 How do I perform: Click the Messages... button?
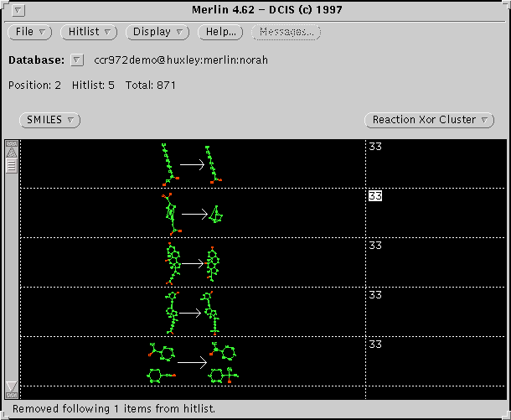[286, 32]
